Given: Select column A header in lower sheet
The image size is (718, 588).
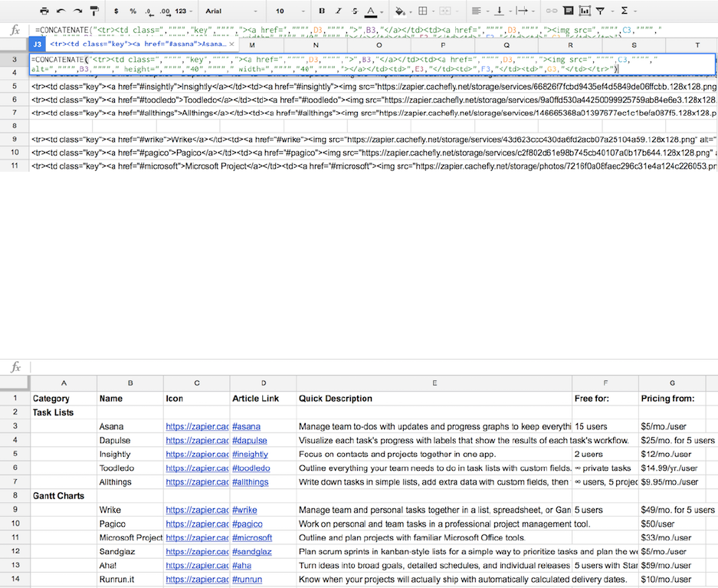Looking at the screenshot, I should 64,383.
